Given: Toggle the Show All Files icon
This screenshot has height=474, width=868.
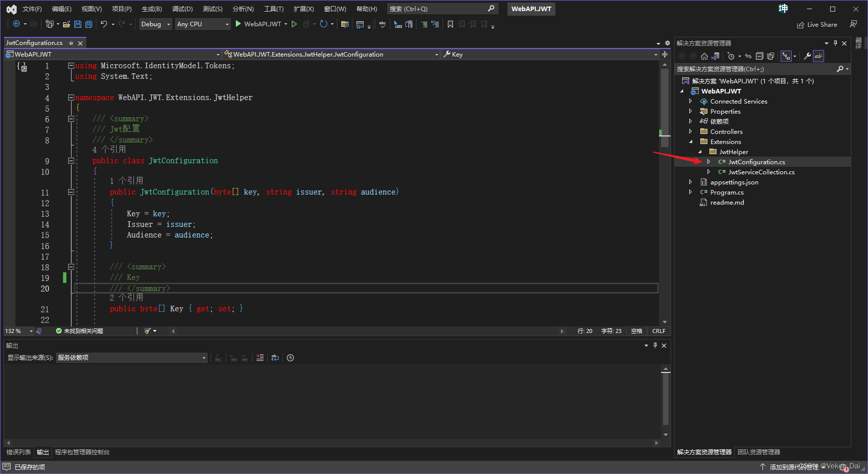Looking at the screenshot, I should point(770,56).
